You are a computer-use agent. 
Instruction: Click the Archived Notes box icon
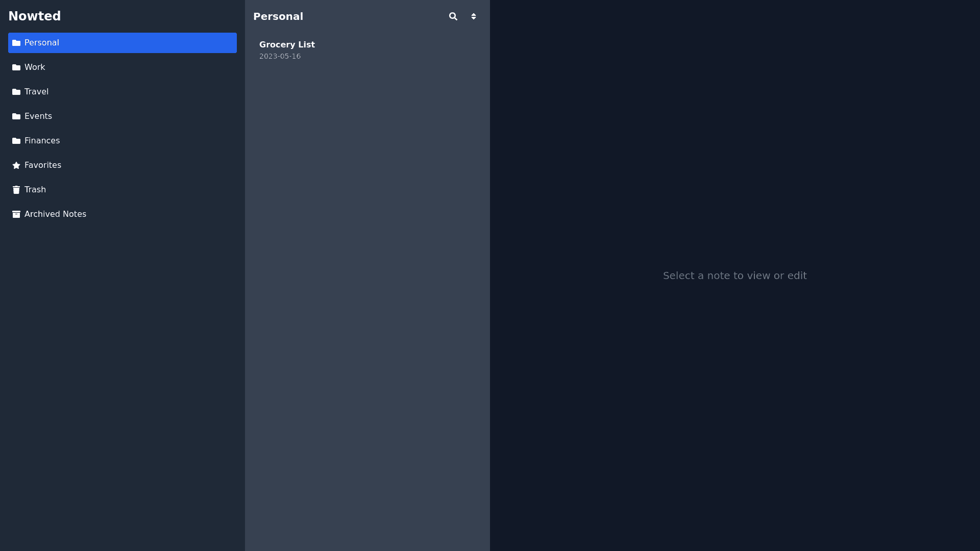click(x=16, y=214)
